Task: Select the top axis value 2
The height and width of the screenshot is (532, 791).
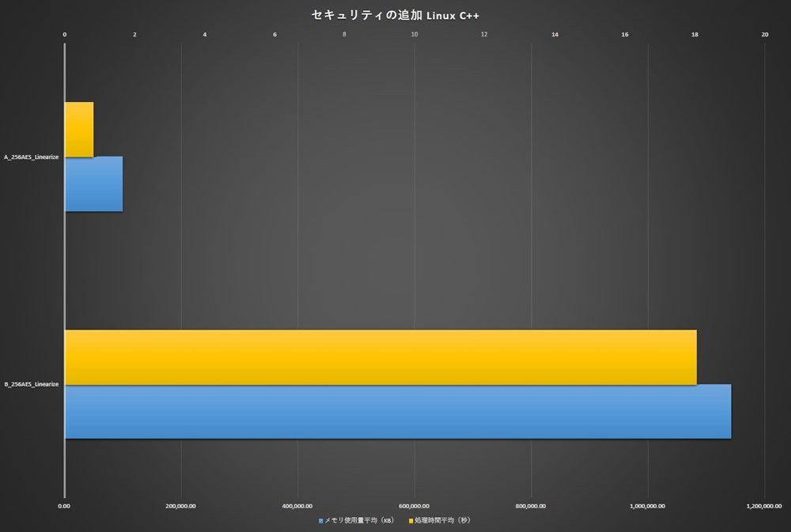Action: pyautogui.click(x=134, y=34)
